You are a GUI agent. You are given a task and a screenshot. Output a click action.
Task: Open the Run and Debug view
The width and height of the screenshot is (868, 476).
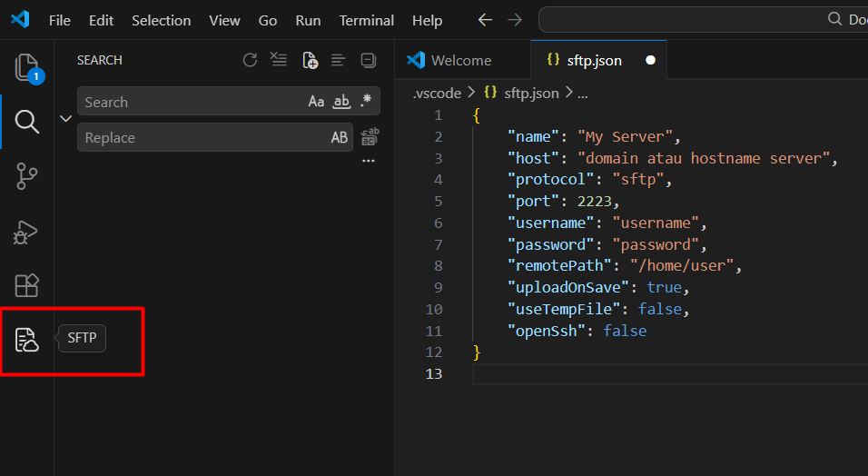click(x=27, y=232)
